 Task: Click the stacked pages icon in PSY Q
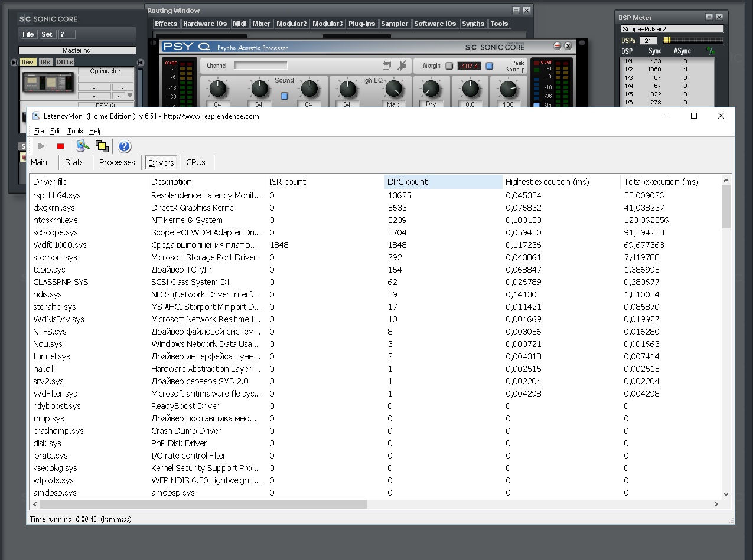[x=387, y=66]
